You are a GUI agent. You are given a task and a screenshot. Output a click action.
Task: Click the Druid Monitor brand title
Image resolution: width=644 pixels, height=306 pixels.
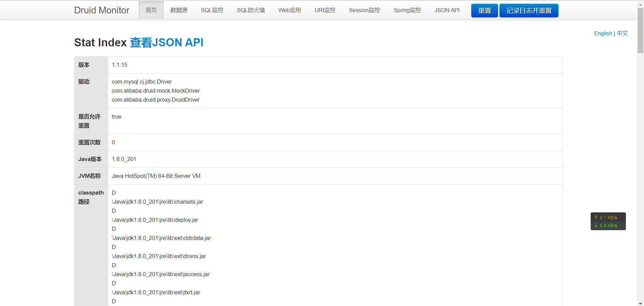click(102, 10)
